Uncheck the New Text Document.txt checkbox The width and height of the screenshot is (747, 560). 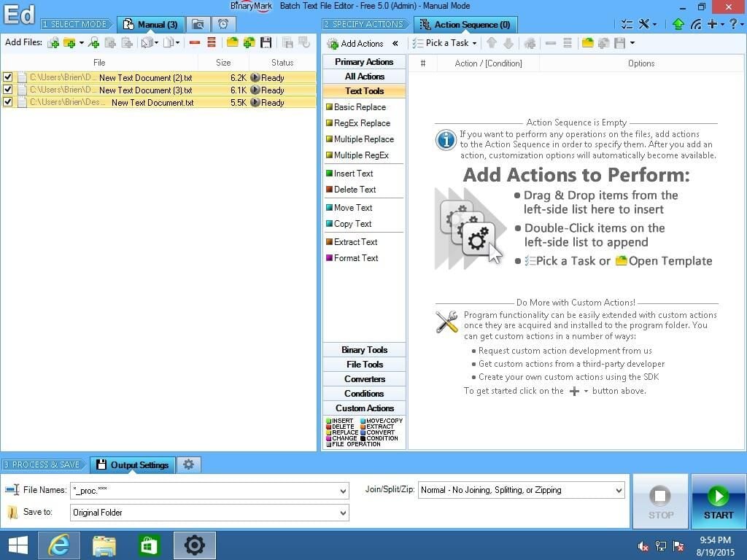(x=7, y=101)
